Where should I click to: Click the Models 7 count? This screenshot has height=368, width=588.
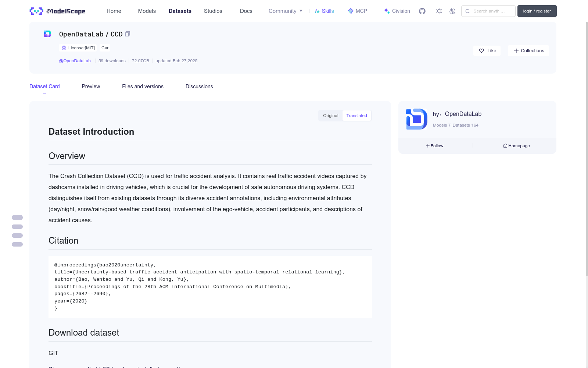pos(441,125)
